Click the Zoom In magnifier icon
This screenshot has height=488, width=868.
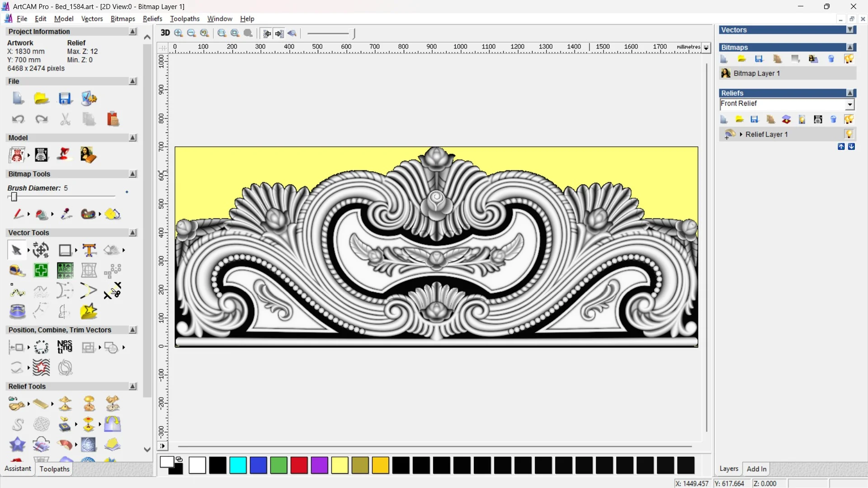tap(179, 33)
